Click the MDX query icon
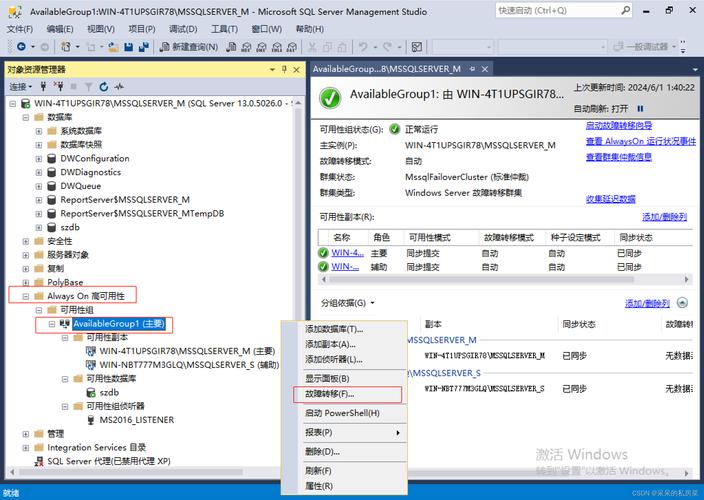The width and height of the screenshot is (704, 500). (246, 47)
